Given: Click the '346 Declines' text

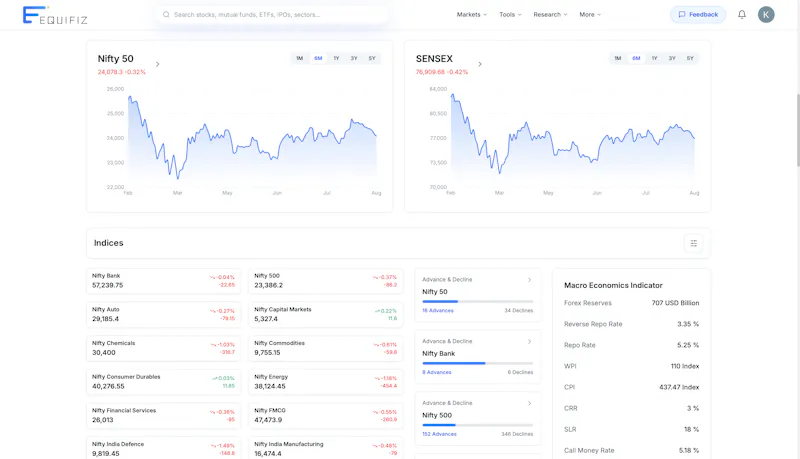Looking at the screenshot, I should pyautogui.click(x=517, y=434).
